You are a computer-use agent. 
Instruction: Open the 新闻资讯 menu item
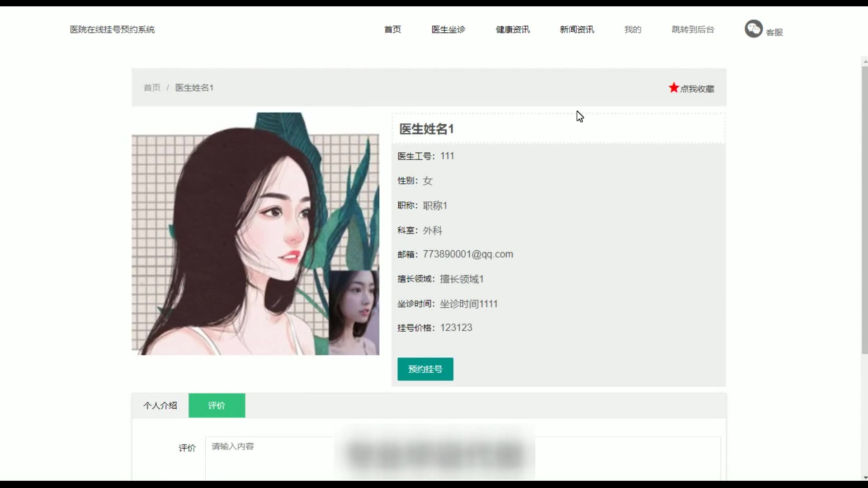point(577,29)
